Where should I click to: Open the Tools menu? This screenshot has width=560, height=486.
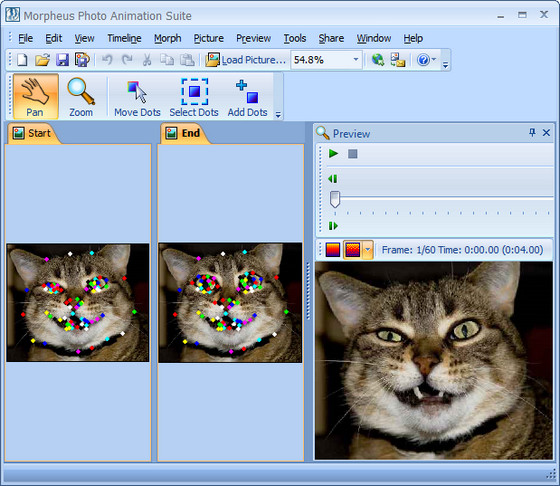point(295,38)
